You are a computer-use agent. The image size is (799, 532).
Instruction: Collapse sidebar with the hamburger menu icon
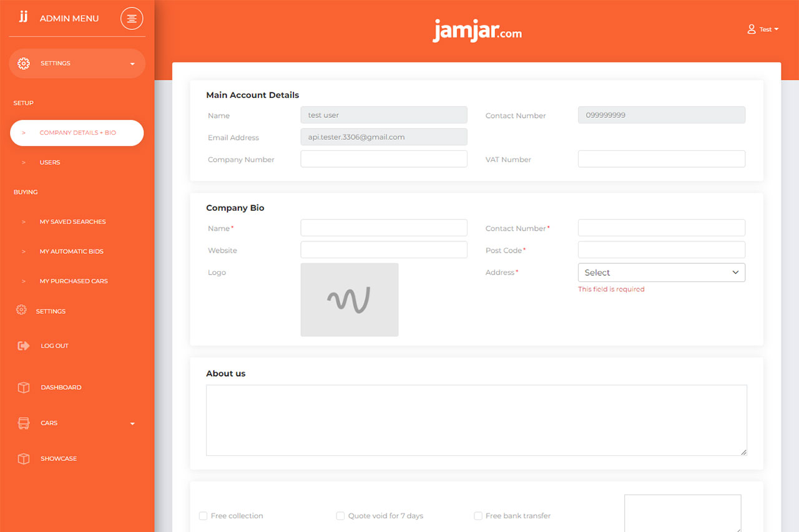tap(132, 19)
